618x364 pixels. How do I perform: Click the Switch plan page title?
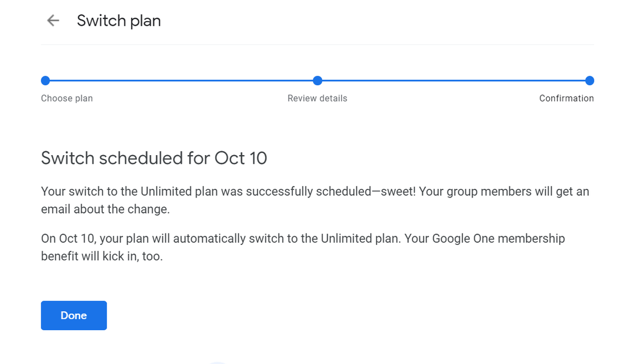[118, 21]
